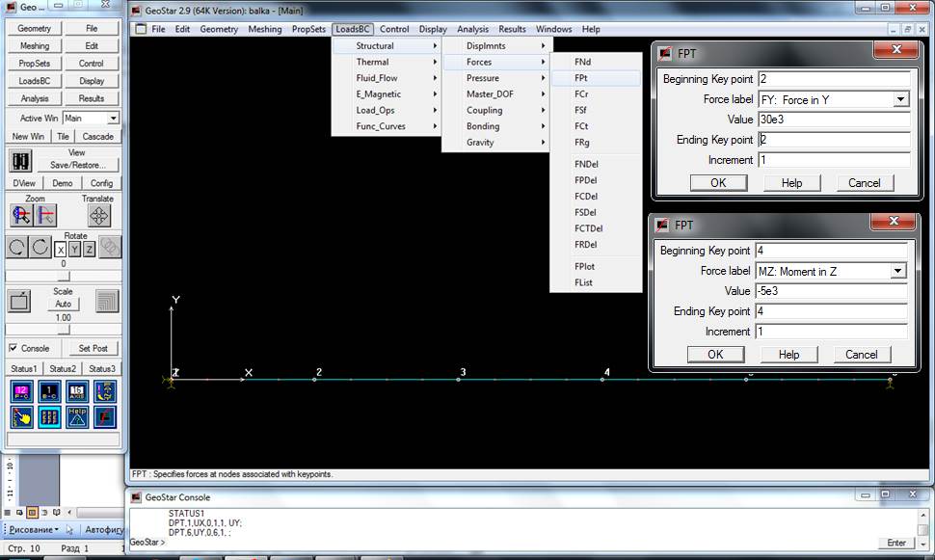
Task: Expand the Fluid_Flow submenu
Action: pyautogui.click(x=387, y=78)
